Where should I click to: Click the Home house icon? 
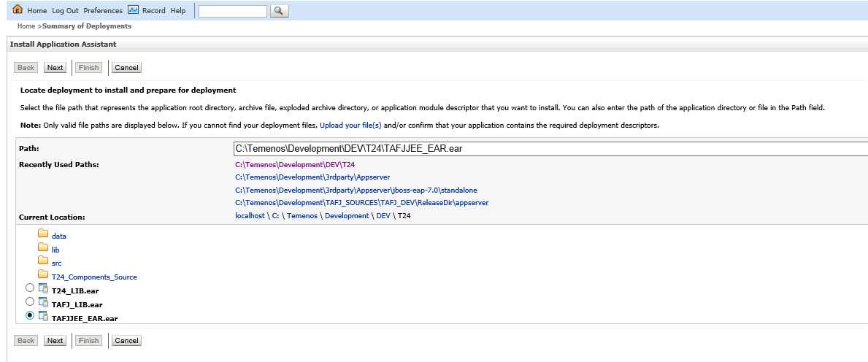tap(18, 10)
